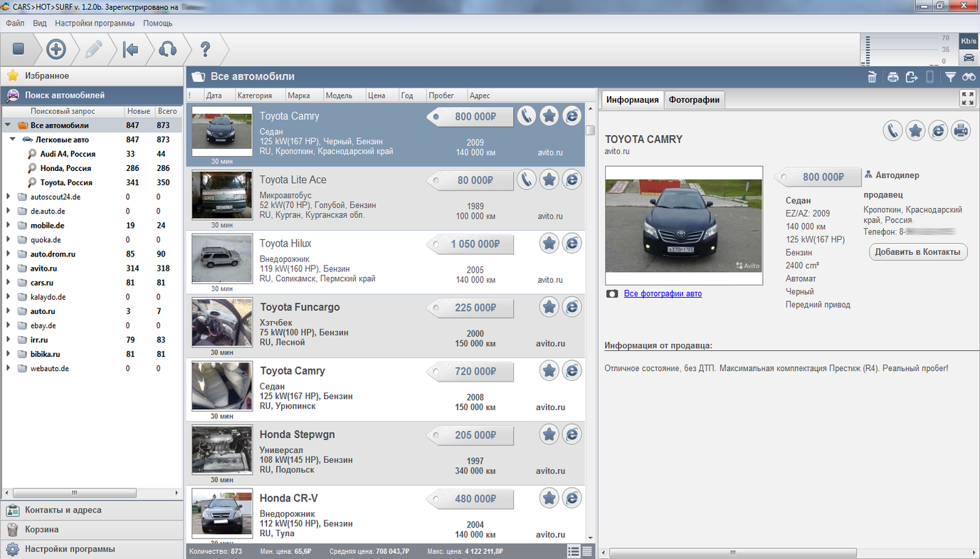Click the phone icon on Toyota Lite Ace row
The height and width of the screenshot is (559, 980).
[x=526, y=179]
